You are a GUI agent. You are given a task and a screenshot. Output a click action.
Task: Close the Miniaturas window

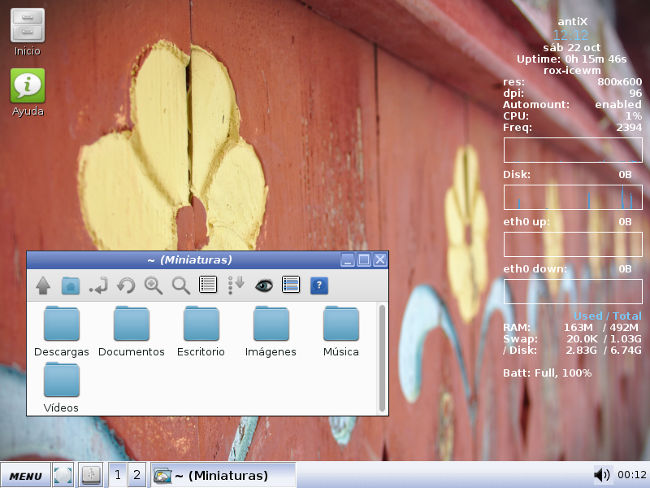click(380, 260)
